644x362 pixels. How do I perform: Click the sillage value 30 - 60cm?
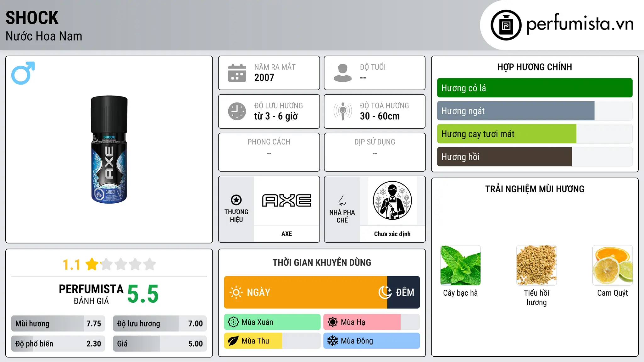pyautogui.click(x=380, y=116)
